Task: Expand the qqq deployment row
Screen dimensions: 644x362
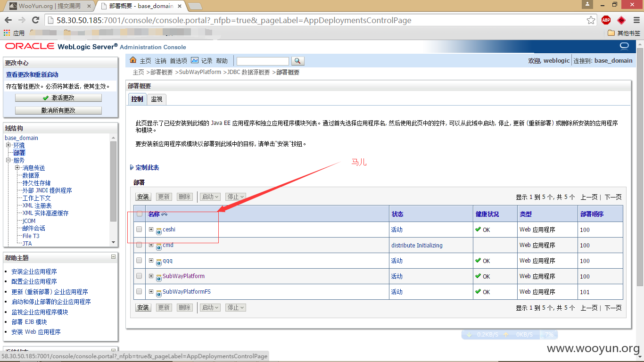Action: [x=151, y=260]
